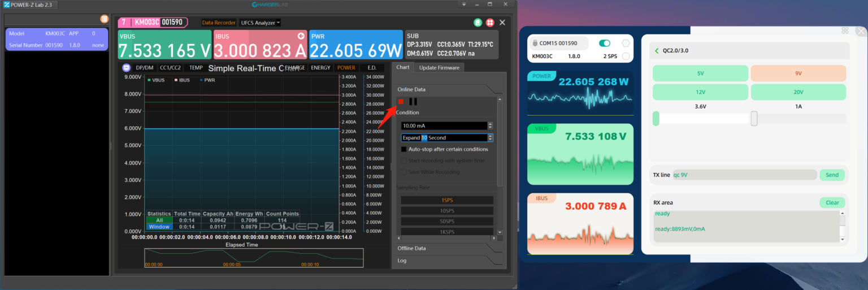This screenshot has height=290, width=868.
Task: Click the COM15 001590 device icon
Action: click(x=535, y=43)
